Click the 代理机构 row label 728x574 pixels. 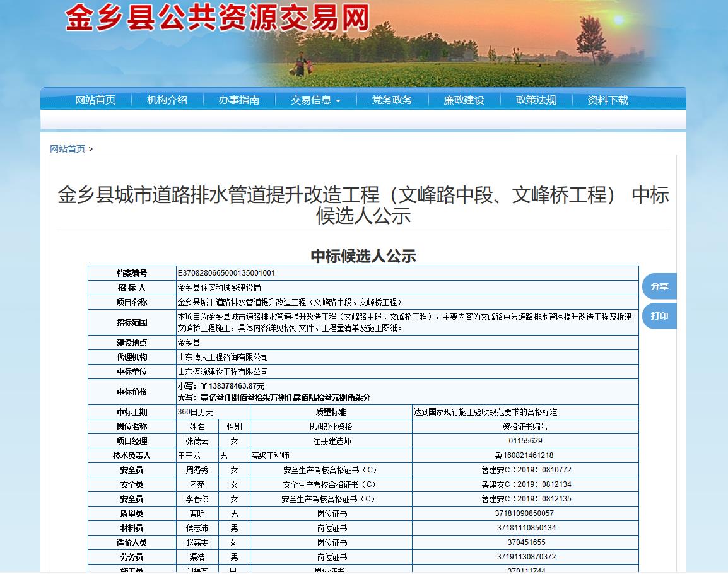click(132, 357)
